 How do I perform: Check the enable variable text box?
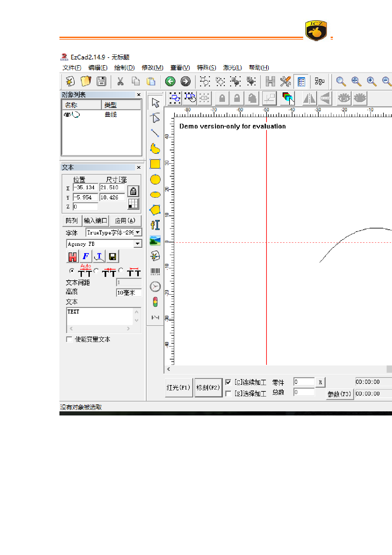[x=69, y=339]
